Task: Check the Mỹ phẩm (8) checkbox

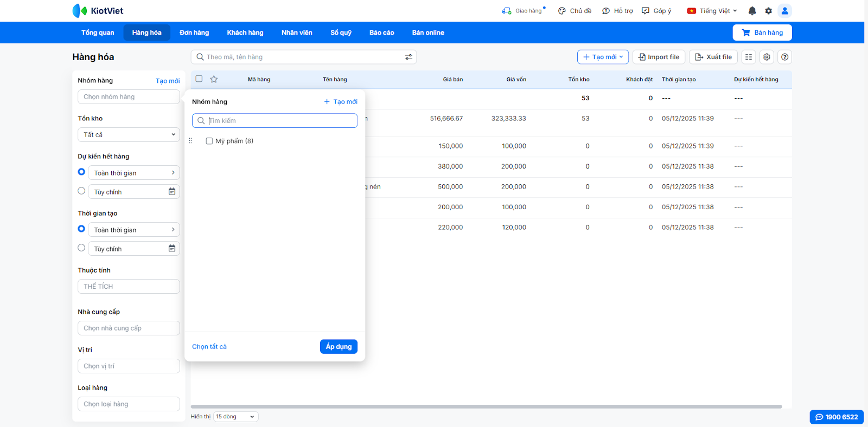Action: click(209, 141)
